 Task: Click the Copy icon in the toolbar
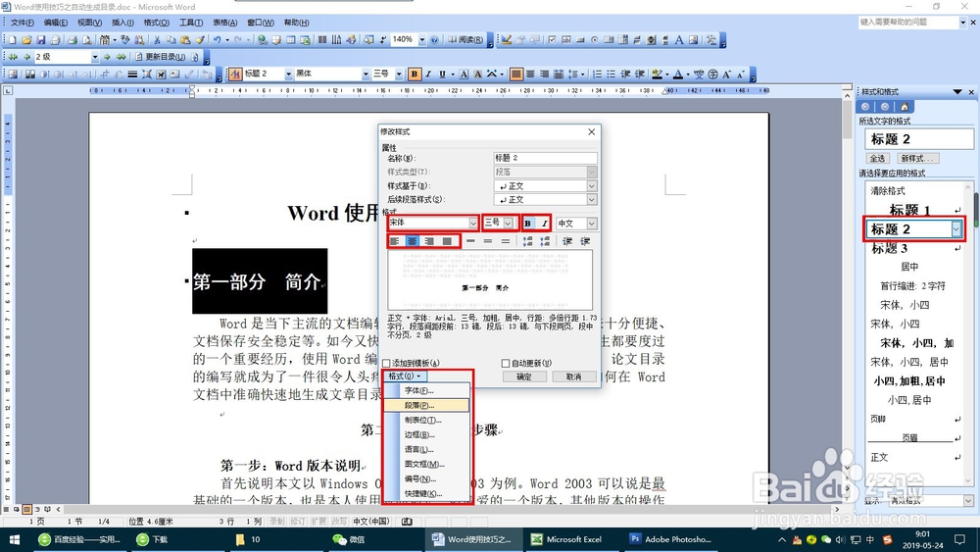pyautogui.click(x=171, y=40)
